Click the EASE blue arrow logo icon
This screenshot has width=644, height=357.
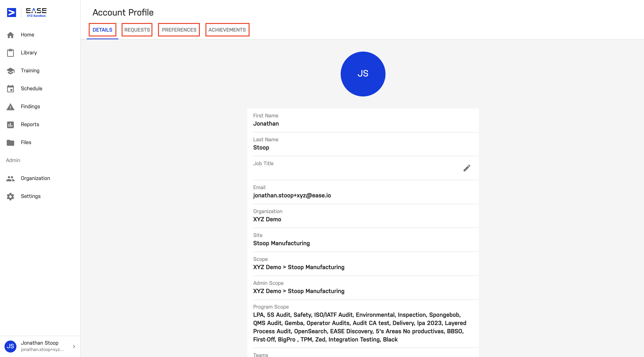[x=12, y=13]
